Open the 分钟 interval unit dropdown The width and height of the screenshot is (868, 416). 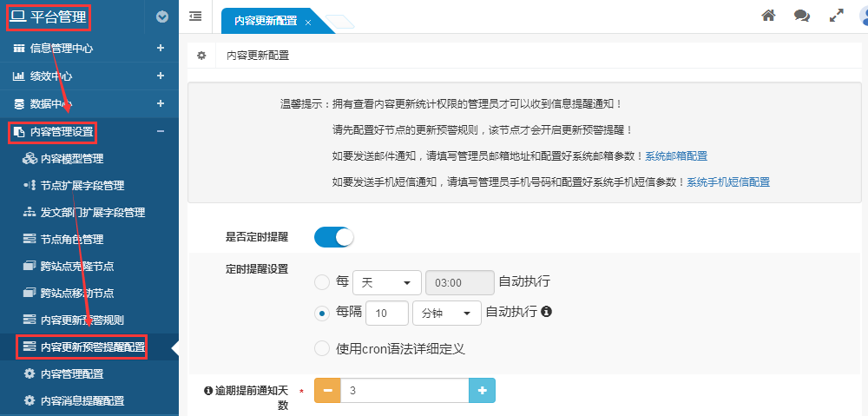(446, 313)
